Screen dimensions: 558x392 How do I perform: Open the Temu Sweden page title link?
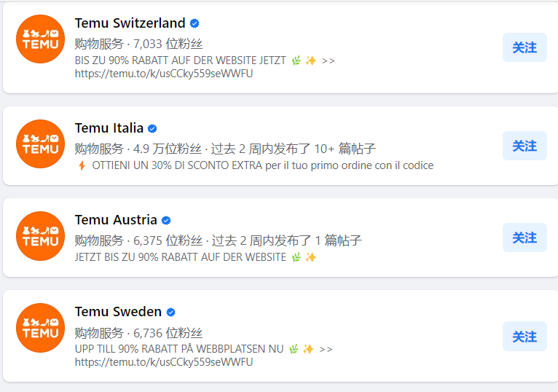[118, 312]
